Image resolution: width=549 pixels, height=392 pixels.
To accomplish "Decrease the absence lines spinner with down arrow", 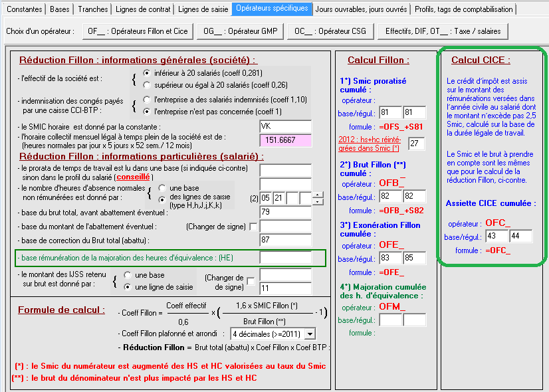I will tap(317, 201).
